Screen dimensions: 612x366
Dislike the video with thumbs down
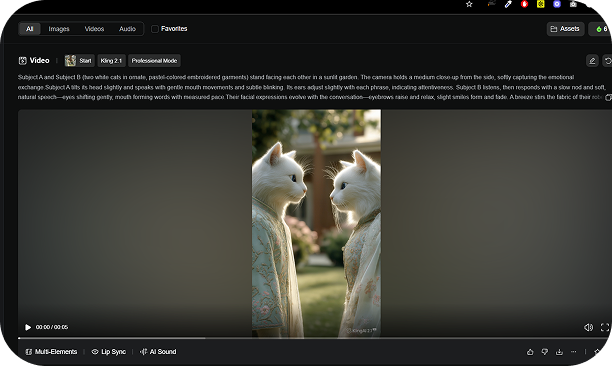(544, 352)
